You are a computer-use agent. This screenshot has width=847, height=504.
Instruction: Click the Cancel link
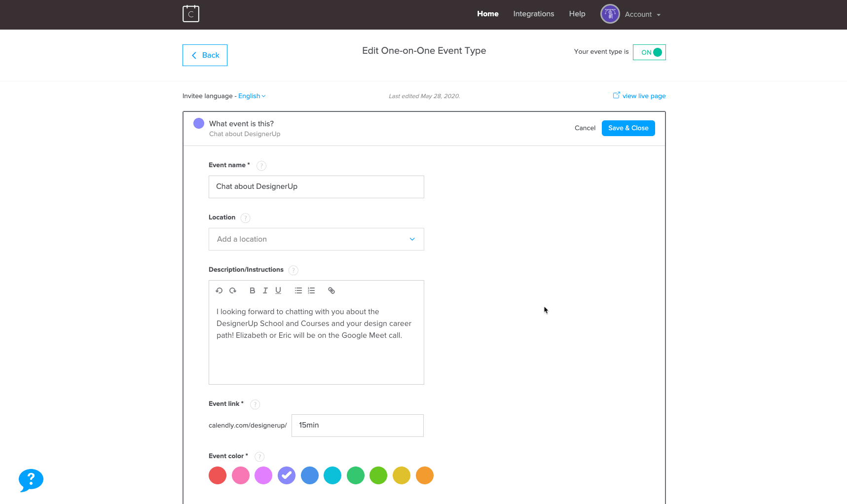[585, 128]
